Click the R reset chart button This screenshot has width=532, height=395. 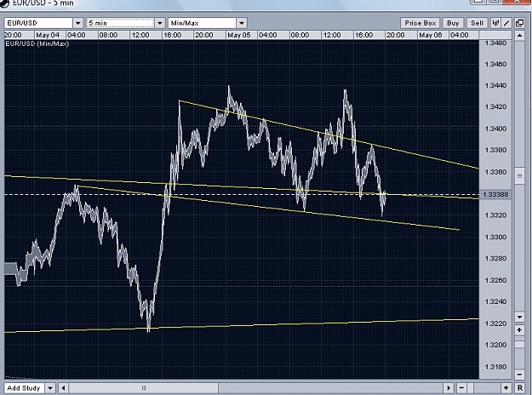click(x=520, y=388)
